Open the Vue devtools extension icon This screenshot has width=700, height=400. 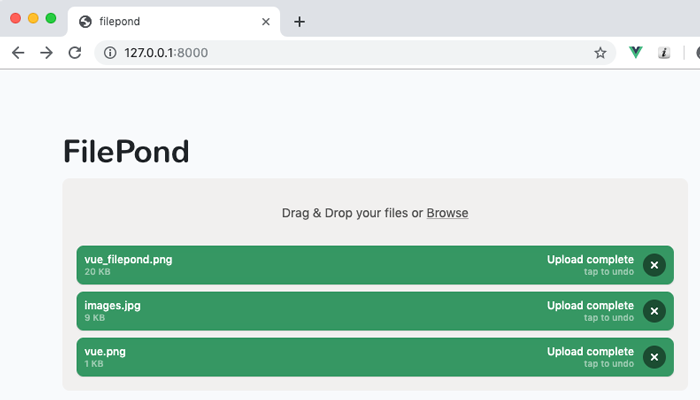pos(636,53)
